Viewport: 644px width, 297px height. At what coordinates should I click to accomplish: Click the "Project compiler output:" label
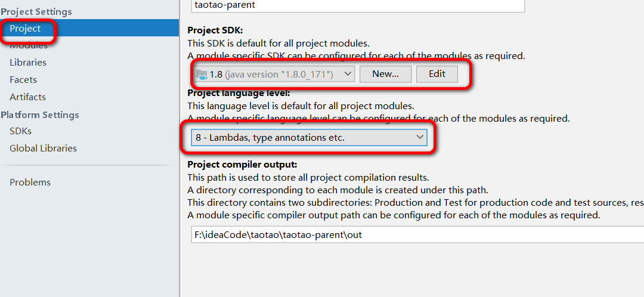tap(242, 165)
